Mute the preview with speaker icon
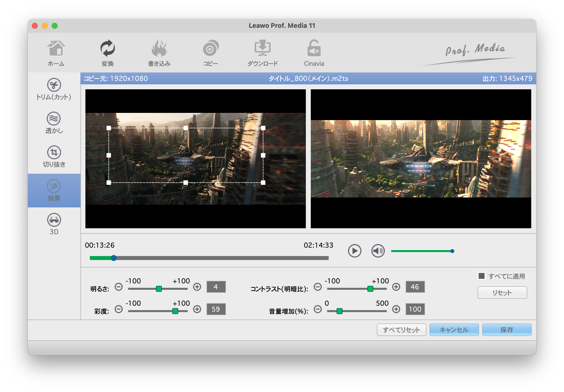Screen dimensions: 564x392 coord(378,251)
